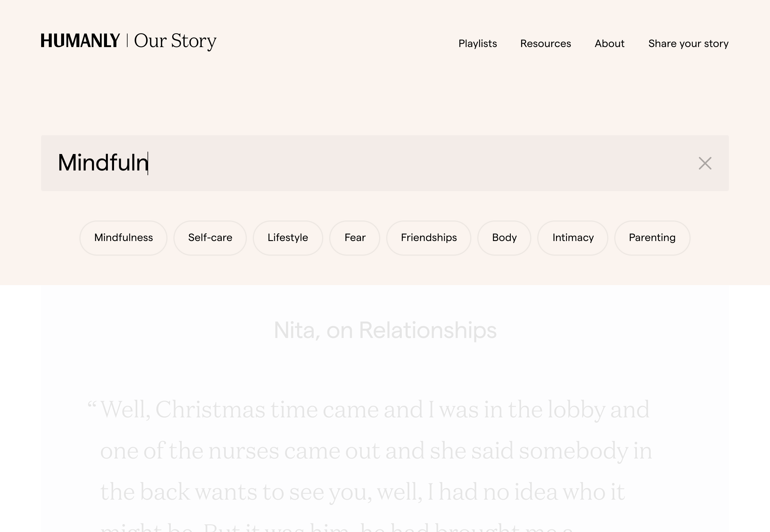The height and width of the screenshot is (532, 770).
Task: Filter stories by Parenting
Action: (x=652, y=238)
